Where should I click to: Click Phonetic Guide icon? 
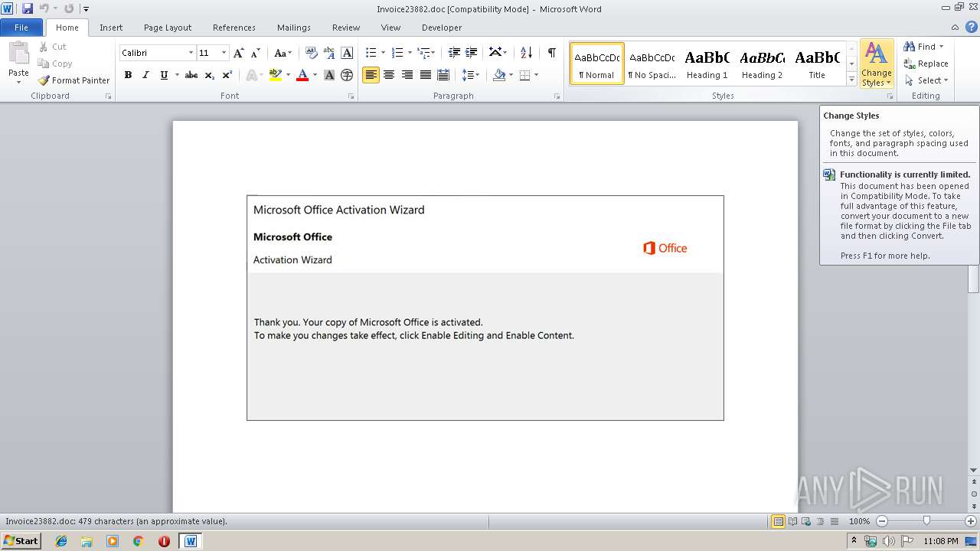[329, 53]
